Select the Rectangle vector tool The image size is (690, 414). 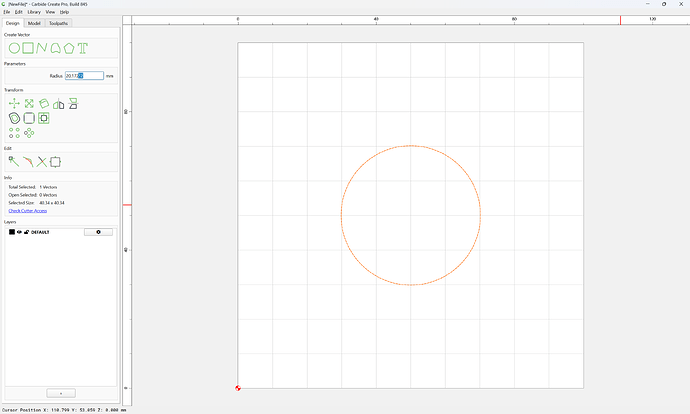coord(28,48)
